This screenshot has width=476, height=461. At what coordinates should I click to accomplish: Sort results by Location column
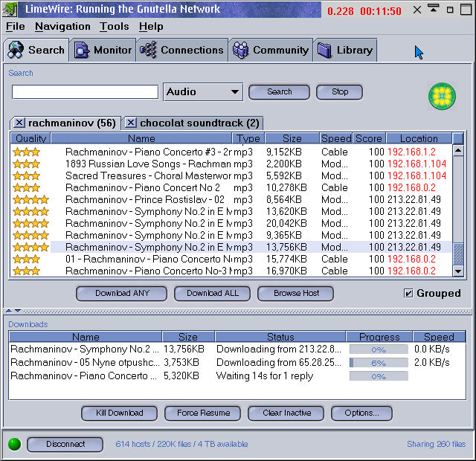(x=419, y=138)
